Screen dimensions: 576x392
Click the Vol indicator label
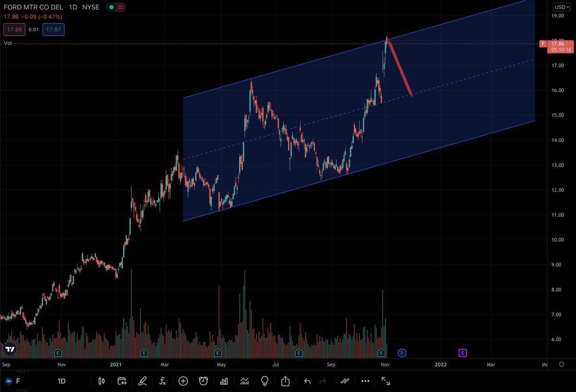click(8, 43)
